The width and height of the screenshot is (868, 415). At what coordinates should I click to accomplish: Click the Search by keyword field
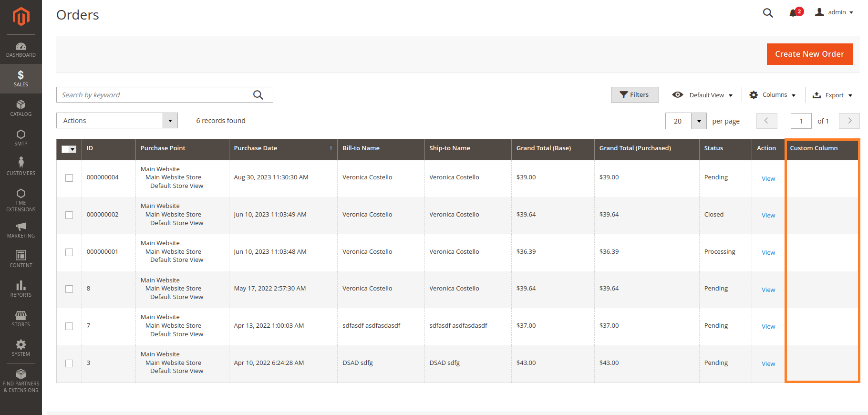click(155, 95)
